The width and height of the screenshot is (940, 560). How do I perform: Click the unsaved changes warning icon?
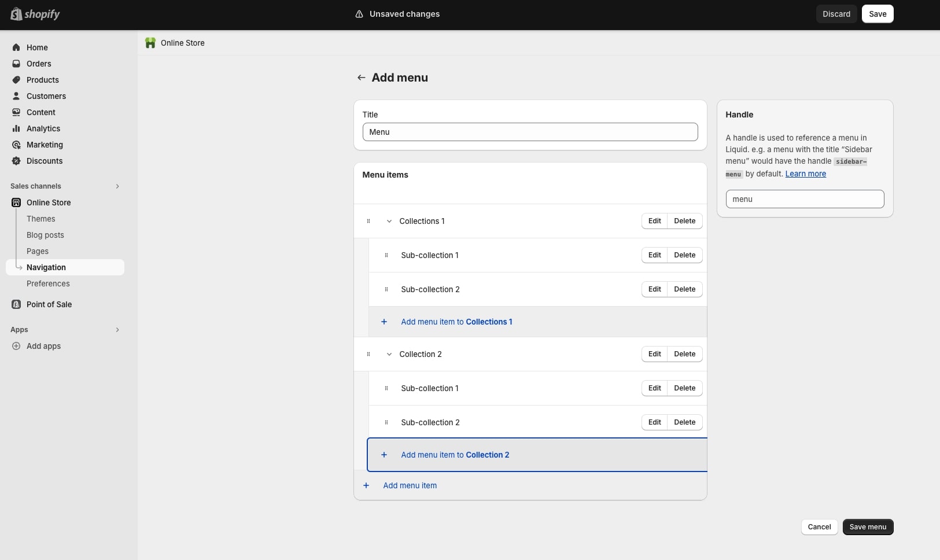coord(359,14)
